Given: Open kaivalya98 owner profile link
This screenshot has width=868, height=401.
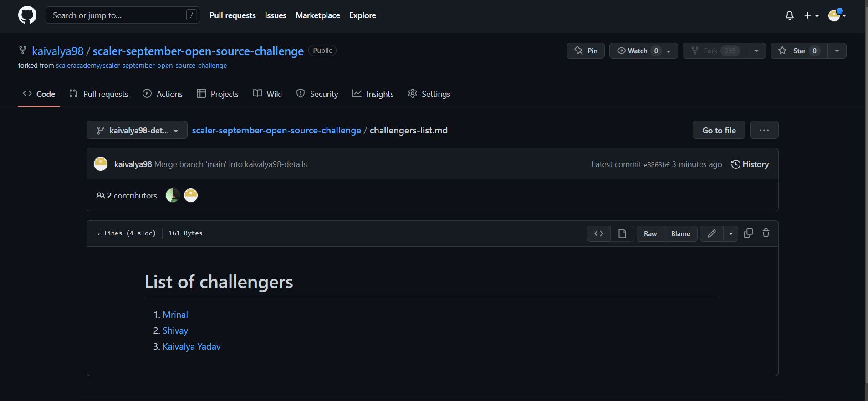Looking at the screenshot, I should (x=58, y=51).
